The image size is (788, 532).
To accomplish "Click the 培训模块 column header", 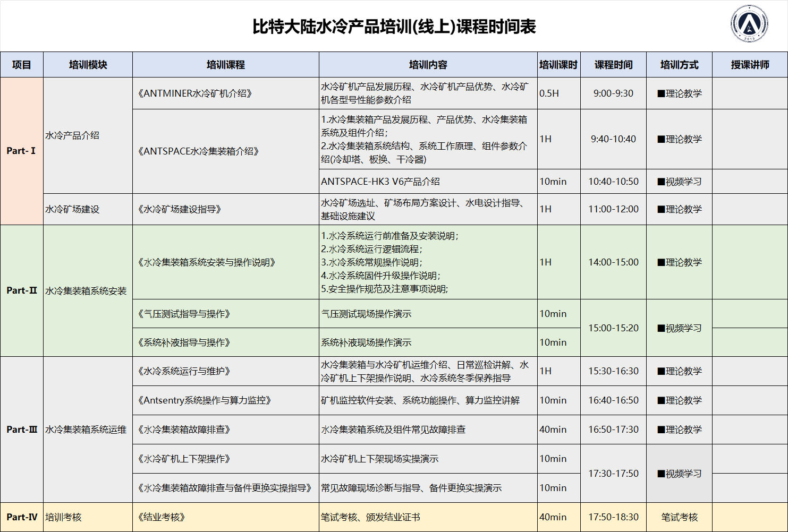I will (88, 65).
